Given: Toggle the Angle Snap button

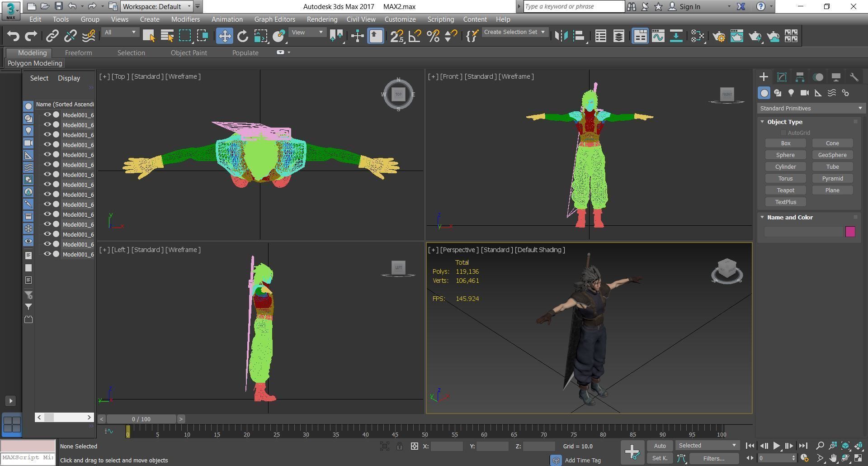Looking at the screenshot, I should coord(415,36).
